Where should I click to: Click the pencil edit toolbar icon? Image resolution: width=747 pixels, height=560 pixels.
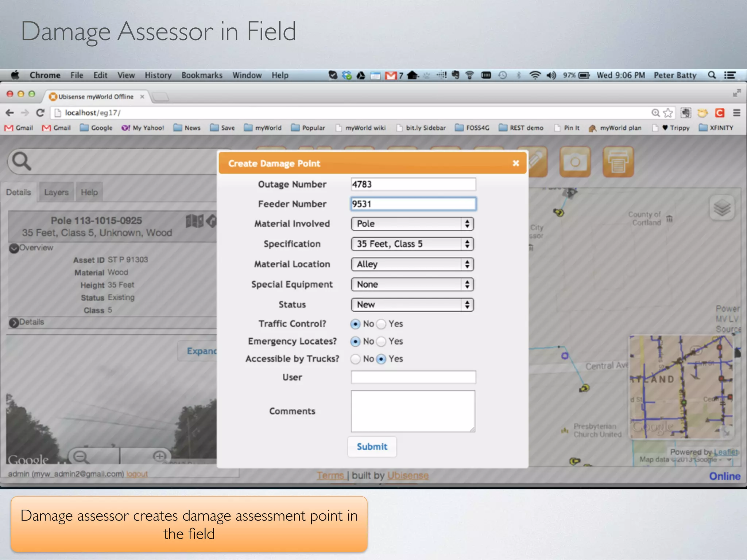(536, 162)
